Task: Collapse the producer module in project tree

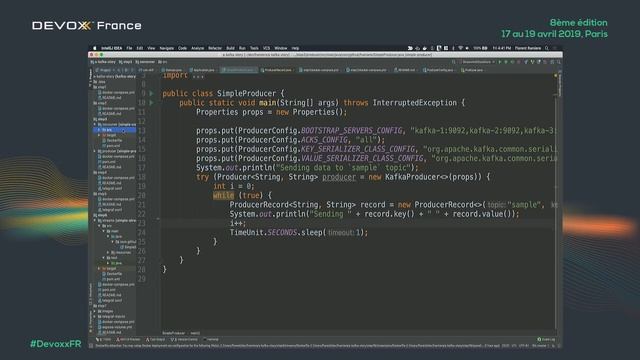Action: [95, 151]
